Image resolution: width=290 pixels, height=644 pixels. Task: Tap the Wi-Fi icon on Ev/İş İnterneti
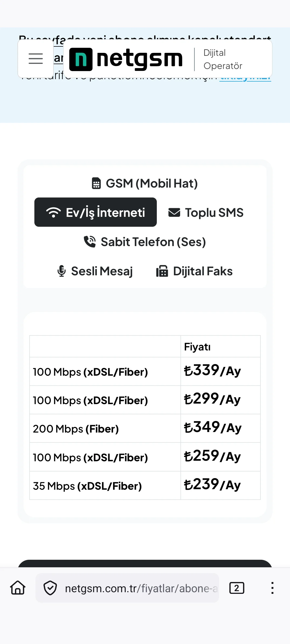click(53, 212)
